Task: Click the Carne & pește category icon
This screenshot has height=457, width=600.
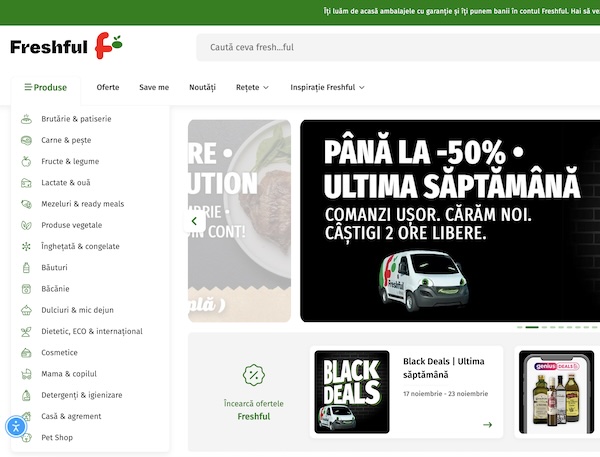Action: (x=26, y=140)
